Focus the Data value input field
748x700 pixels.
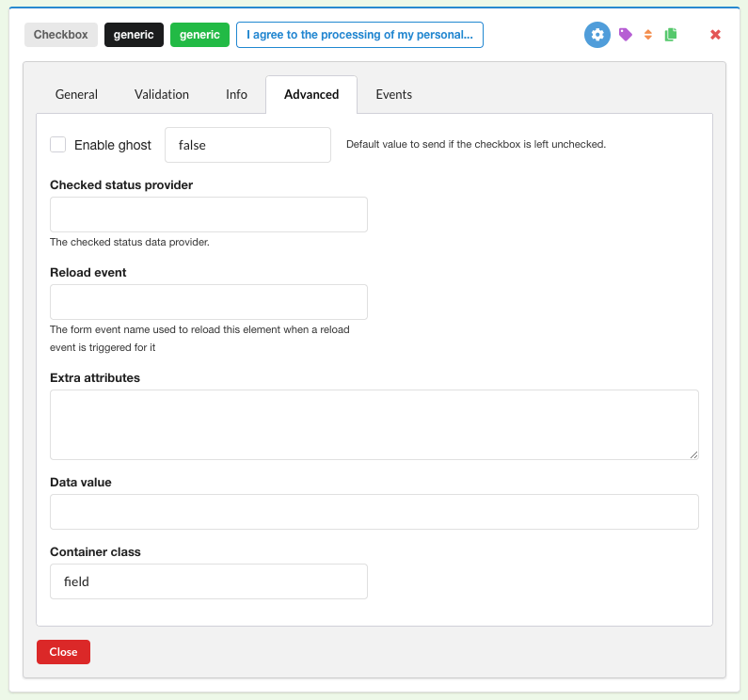tap(374, 512)
